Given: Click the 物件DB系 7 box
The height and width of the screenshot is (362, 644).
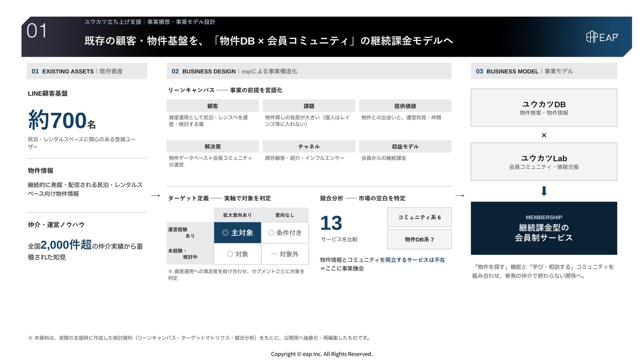Looking at the screenshot, I should tap(419, 239).
